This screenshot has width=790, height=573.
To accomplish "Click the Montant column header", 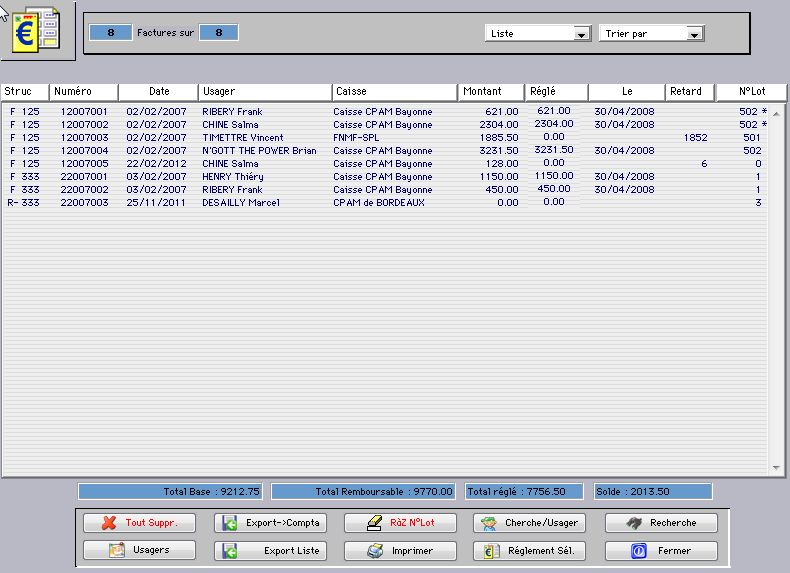I will (491, 92).
